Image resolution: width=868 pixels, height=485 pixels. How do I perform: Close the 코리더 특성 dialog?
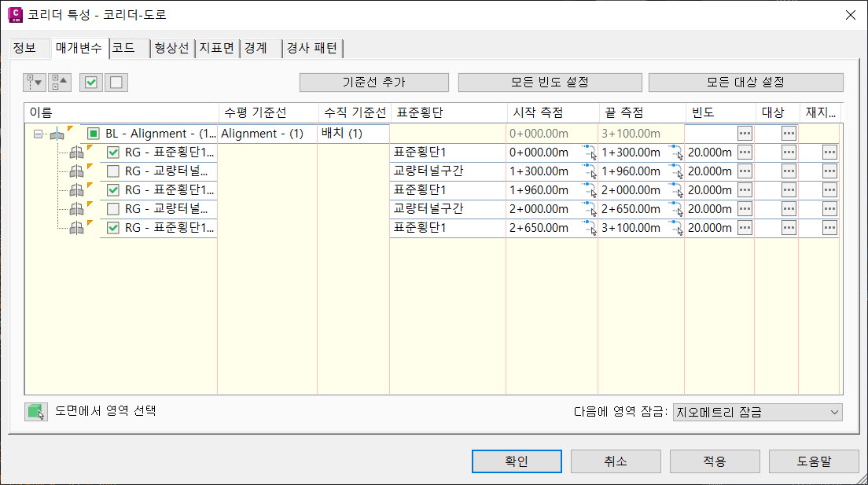(x=851, y=15)
